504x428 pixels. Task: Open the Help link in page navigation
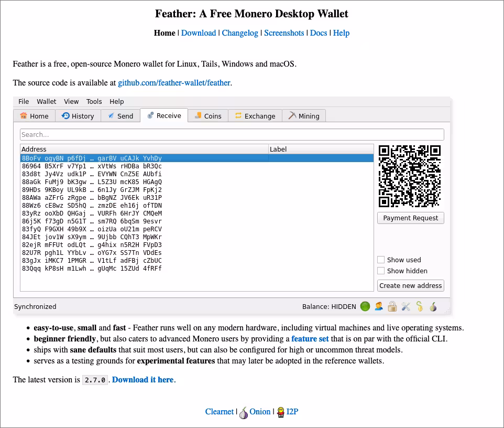[x=341, y=33]
